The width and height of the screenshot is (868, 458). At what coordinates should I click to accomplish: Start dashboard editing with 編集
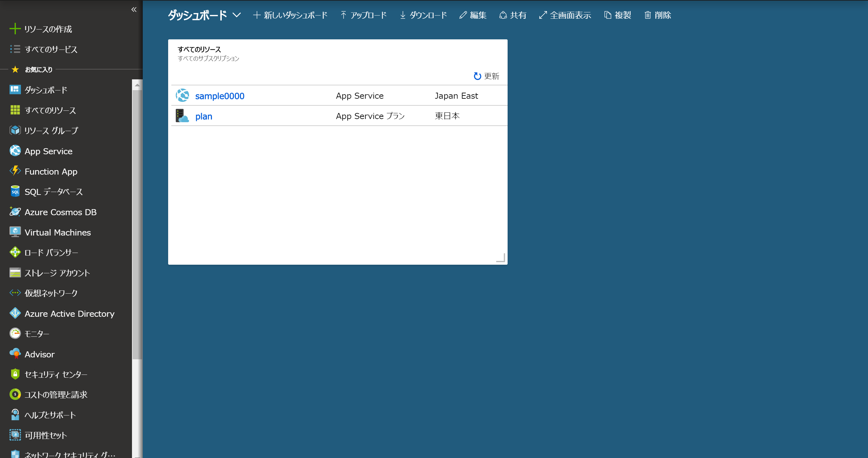(x=472, y=15)
